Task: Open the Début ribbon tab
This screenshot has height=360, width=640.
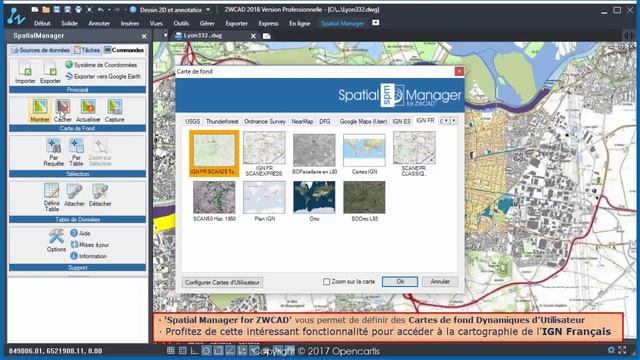Action: (x=42, y=24)
